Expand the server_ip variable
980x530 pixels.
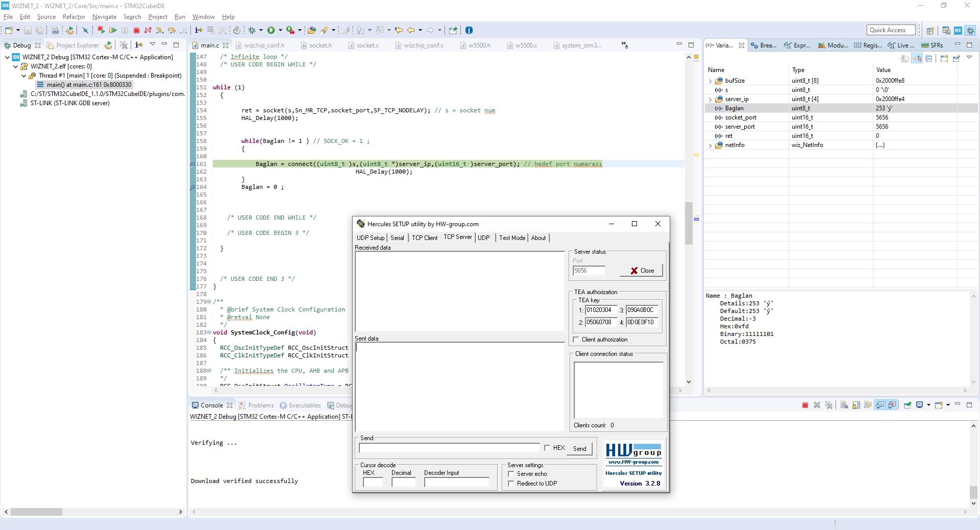tap(710, 99)
